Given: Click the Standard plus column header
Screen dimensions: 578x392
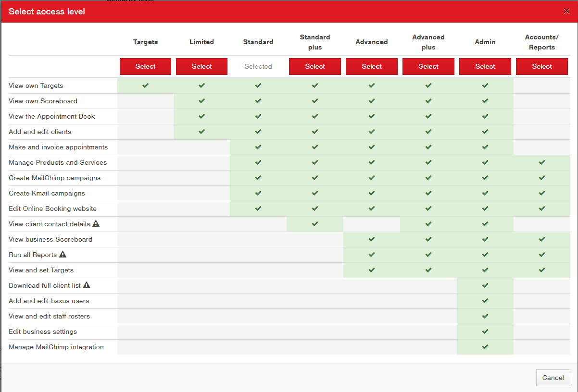Looking at the screenshot, I should (315, 42).
